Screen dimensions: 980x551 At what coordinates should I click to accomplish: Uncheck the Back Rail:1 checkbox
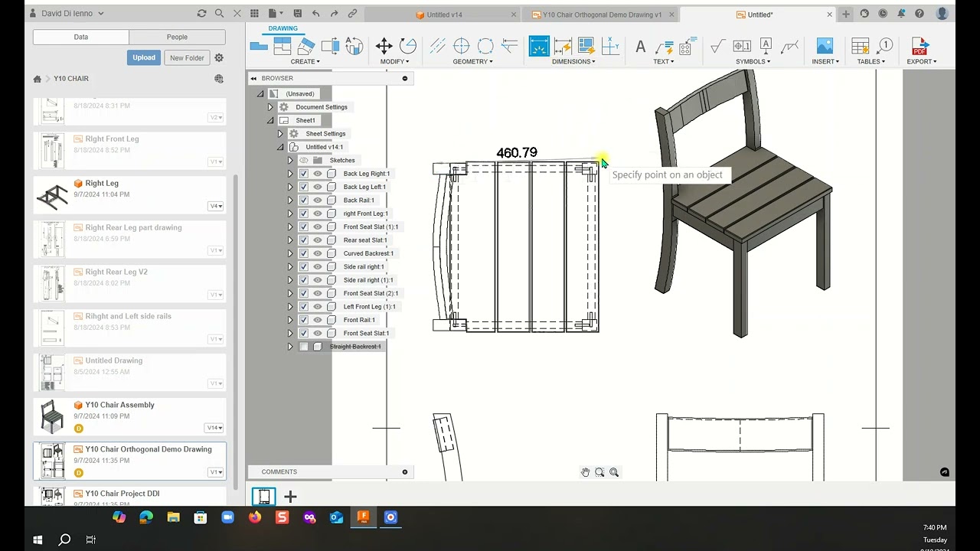[304, 201]
